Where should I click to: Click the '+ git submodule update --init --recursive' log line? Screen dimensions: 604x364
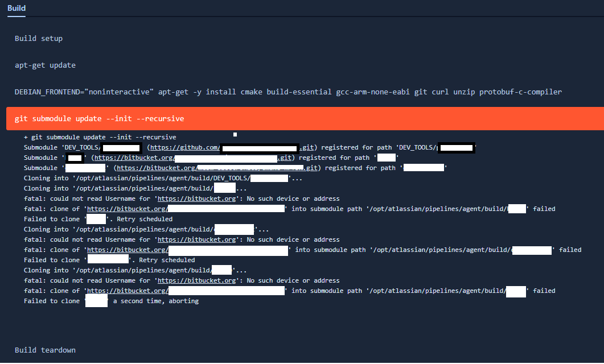(x=100, y=138)
